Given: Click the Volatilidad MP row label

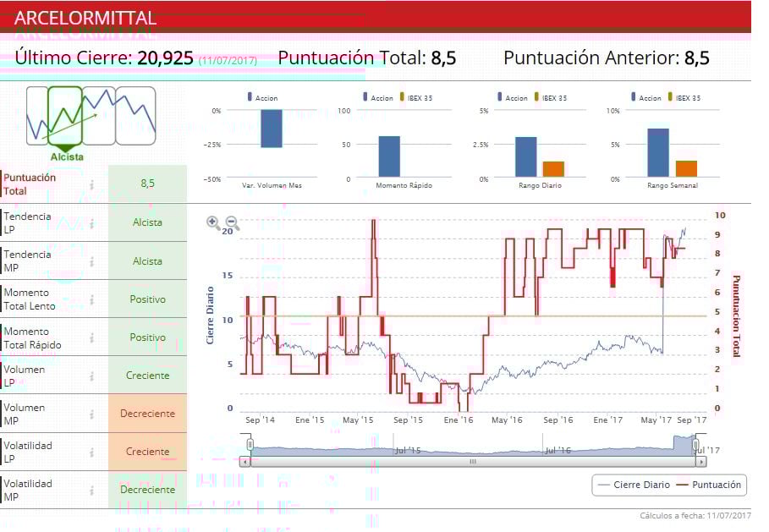Looking at the screenshot, I should pyautogui.click(x=28, y=491).
